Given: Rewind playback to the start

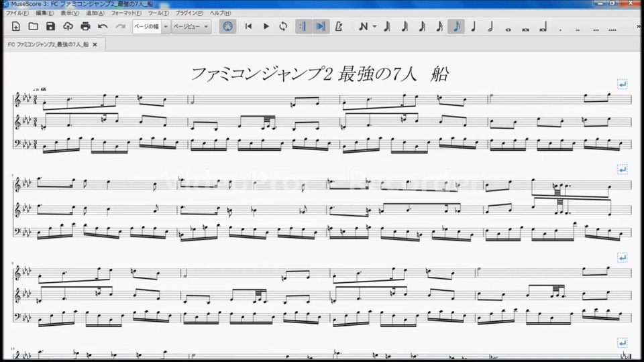Looking at the screenshot, I should click(x=248, y=27).
